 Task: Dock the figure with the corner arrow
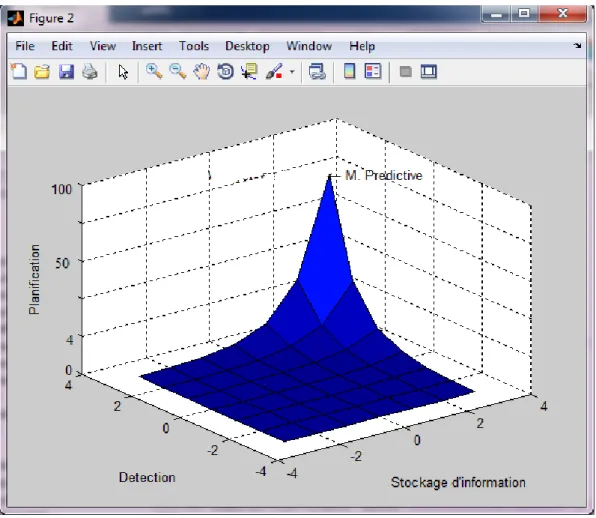point(578,46)
